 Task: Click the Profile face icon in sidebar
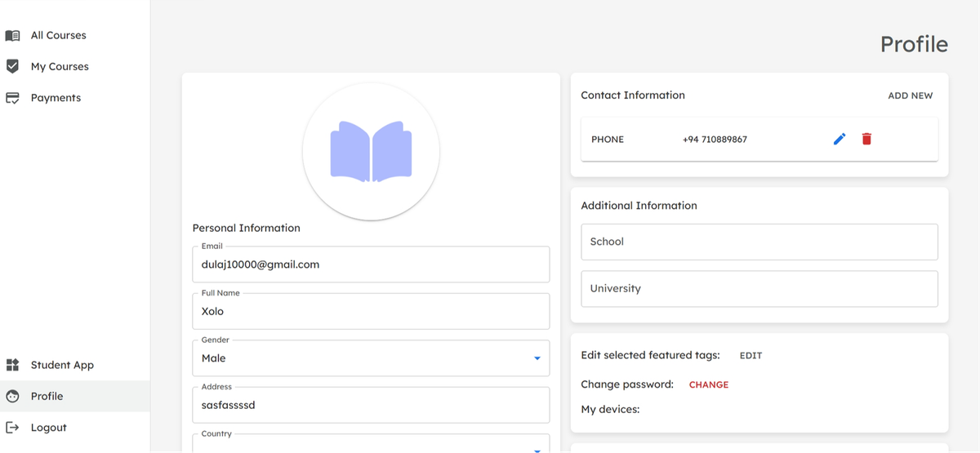click(x=12, y=396)
